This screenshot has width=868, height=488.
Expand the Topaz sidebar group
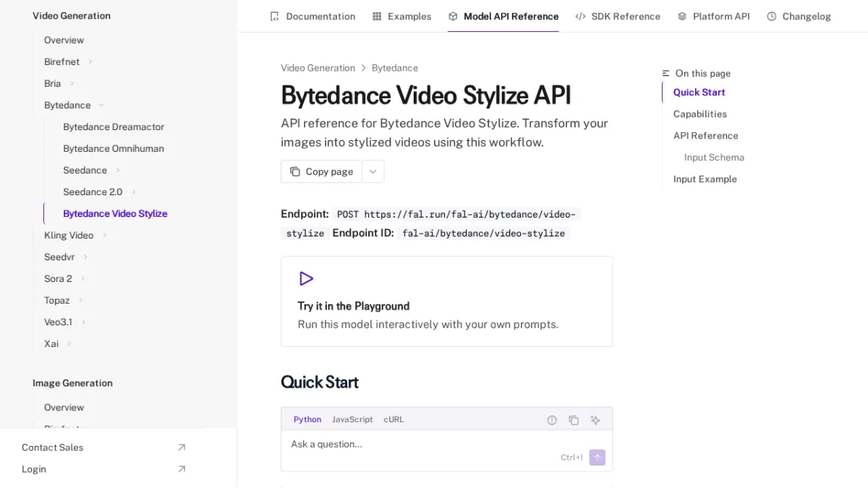[x=81, y=300]
